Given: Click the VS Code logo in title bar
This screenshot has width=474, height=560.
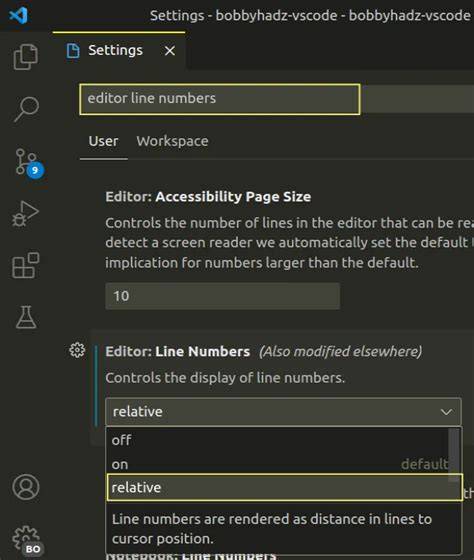Looking at the screenshot, I should pos(18,15).
